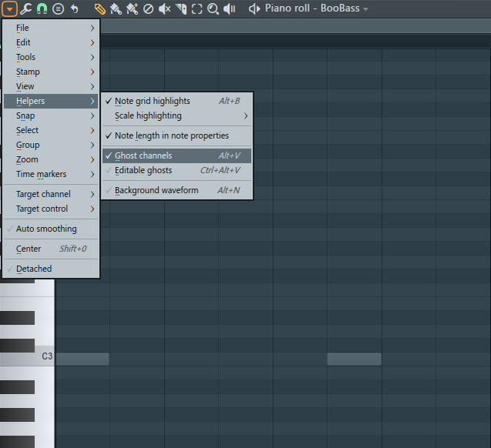Open the wrench tools icon
This screenshot has width=491, height=448.
point(25,8)
